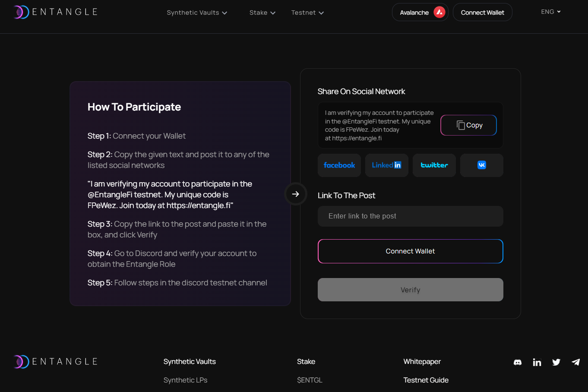Click the Discord icon in footer
The width and height of the screenshot is (588, 392).
517,362
